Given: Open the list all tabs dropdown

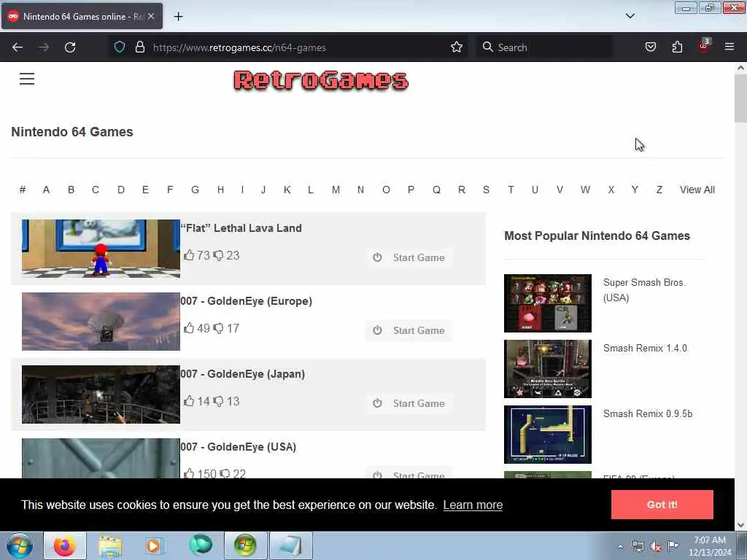Looking at the screenshot, I should 630,16.
